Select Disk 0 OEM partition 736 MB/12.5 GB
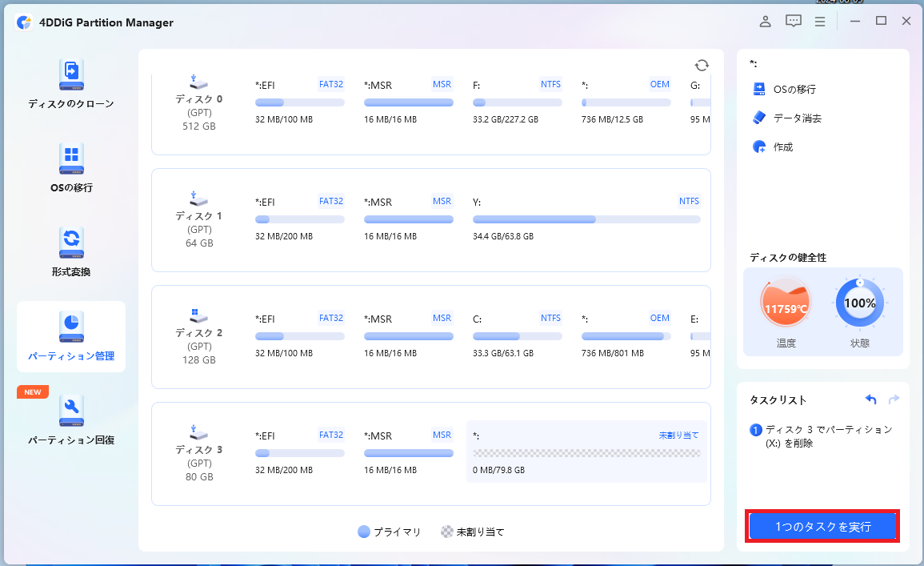The height and width of the screenshot is (566, 924). tap(626, 102)
